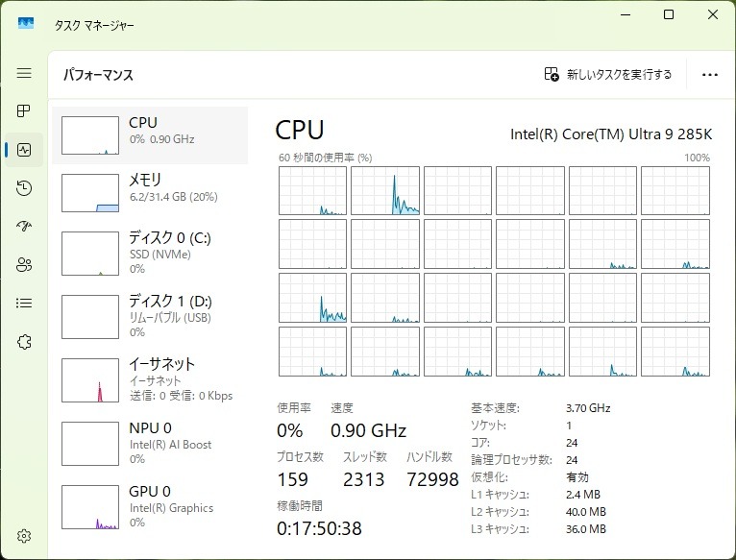The height and width of the screenshot is (560, 736).
Task: Maximize the Task Manager window
Action: (x=669, y=14)
